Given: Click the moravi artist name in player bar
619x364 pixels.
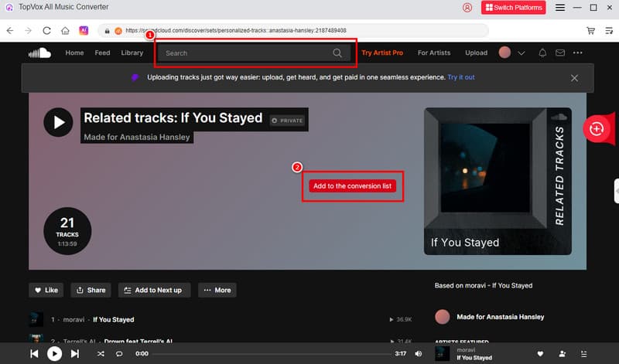Looking at the screenshot, I should [x=466, y=350].
